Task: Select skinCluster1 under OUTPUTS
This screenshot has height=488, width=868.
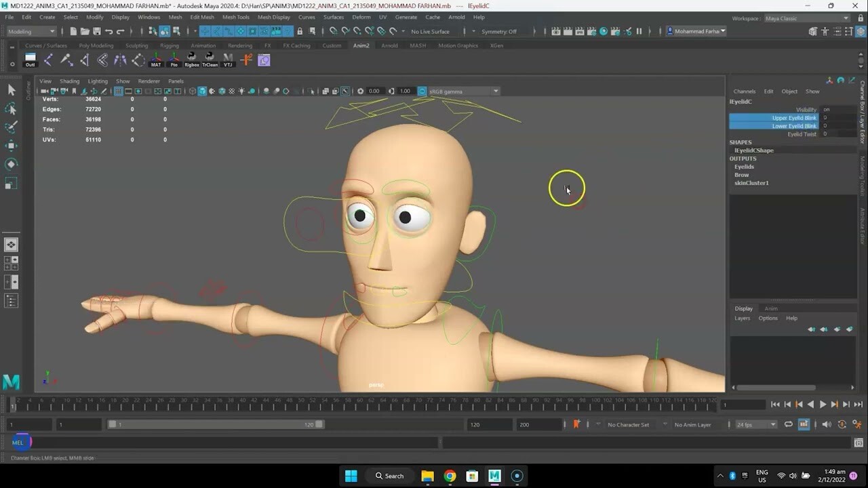Action: coord(751,182)
